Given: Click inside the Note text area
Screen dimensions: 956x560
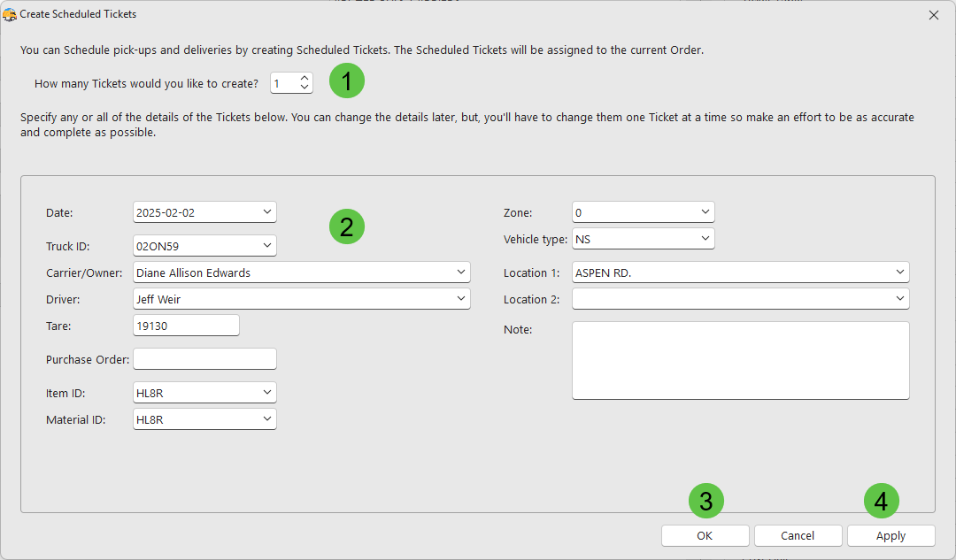Looking at the screenshot, I should pos(740,360).
